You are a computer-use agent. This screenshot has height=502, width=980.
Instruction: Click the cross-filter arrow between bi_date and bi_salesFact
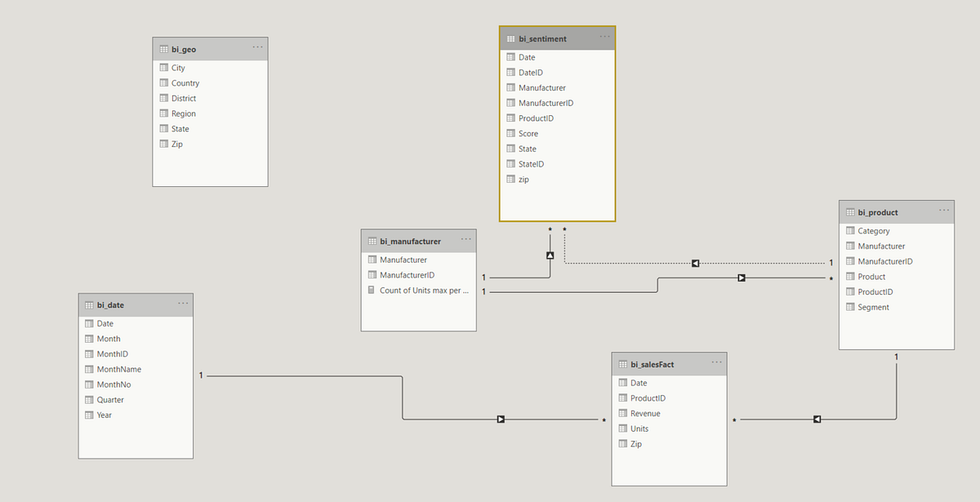(x=501, y=418)
